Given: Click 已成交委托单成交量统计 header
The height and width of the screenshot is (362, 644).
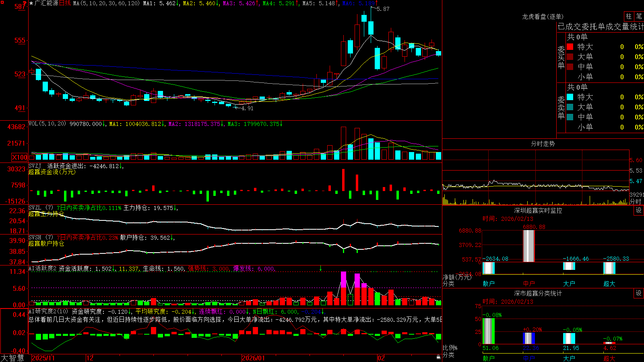Looking at the screenshot, I should (601, 27).
